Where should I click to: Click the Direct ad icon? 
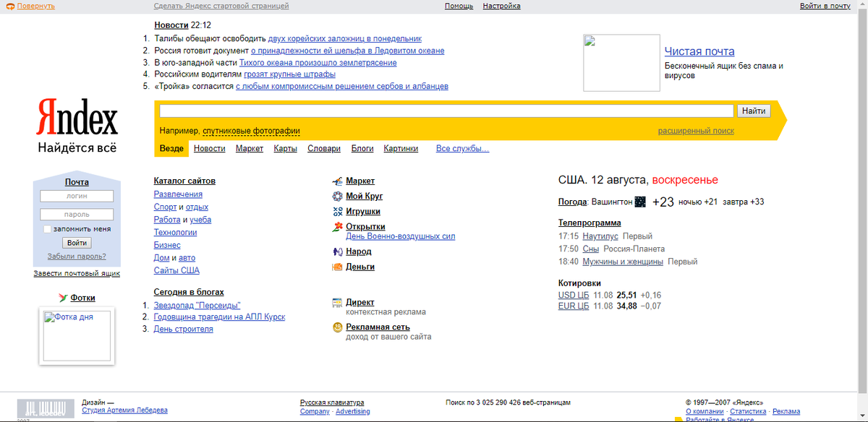[x=337, y=302]
